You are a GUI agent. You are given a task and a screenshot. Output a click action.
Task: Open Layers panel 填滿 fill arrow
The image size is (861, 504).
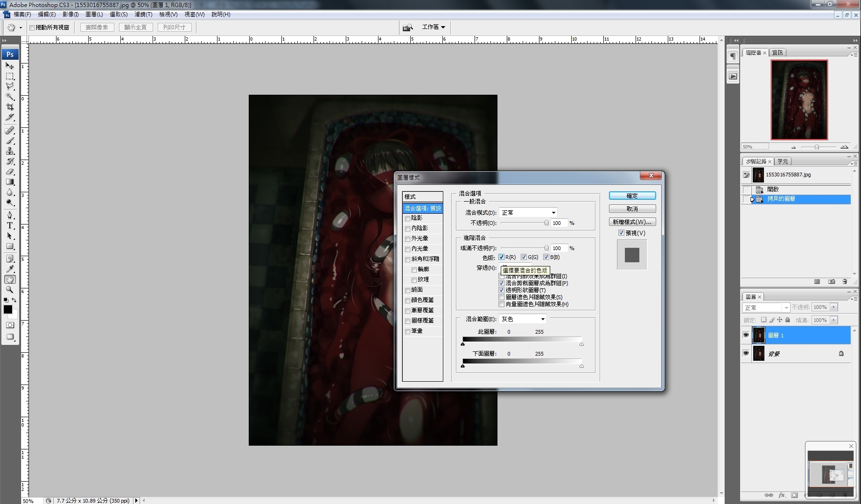pyautogui.click(x=834, y=320)
